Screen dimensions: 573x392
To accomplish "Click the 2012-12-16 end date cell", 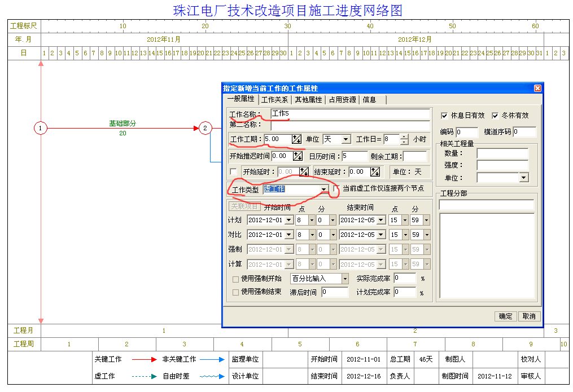I will click(364, 376).
